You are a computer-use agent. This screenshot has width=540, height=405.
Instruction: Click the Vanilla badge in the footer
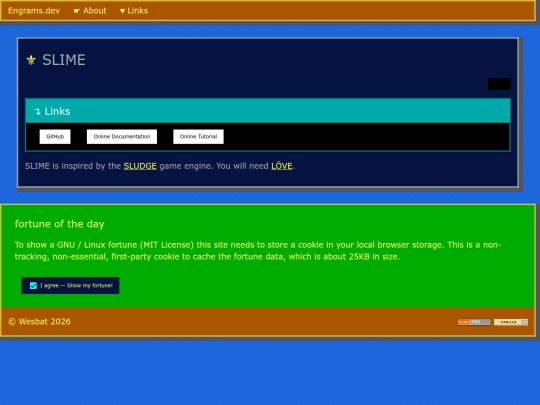(511, 322)
